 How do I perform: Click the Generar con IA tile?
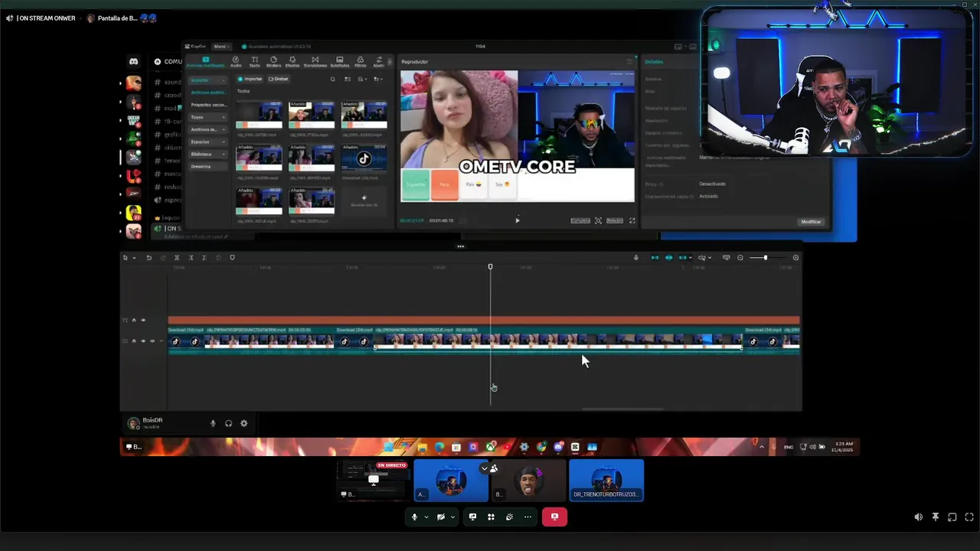pos(364,201)
